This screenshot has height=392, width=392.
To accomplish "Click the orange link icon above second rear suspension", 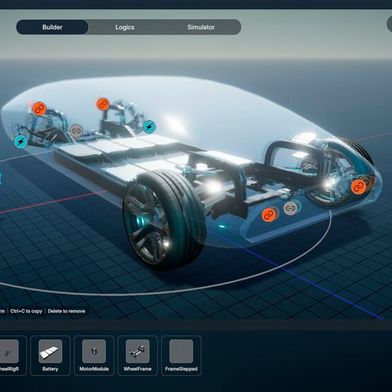I will pos(103,104).
